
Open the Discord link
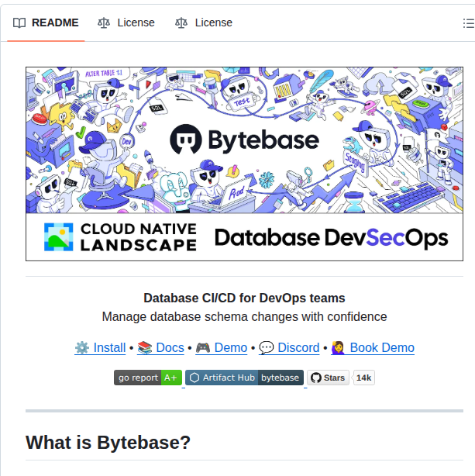point(289,347)
